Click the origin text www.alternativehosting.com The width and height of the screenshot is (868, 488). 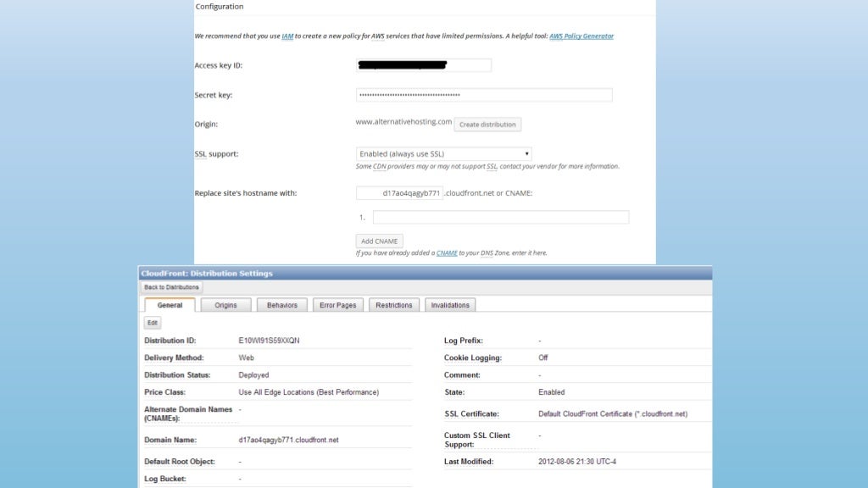(x=403, y=122)
